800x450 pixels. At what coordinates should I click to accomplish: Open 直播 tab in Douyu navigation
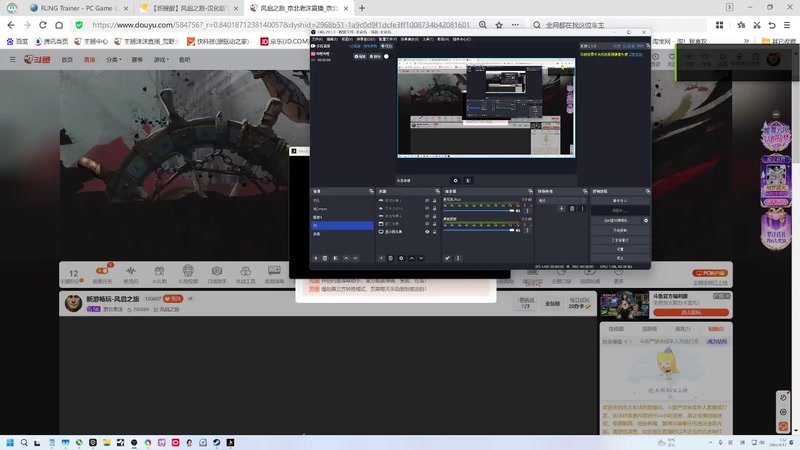click(89, 60)
